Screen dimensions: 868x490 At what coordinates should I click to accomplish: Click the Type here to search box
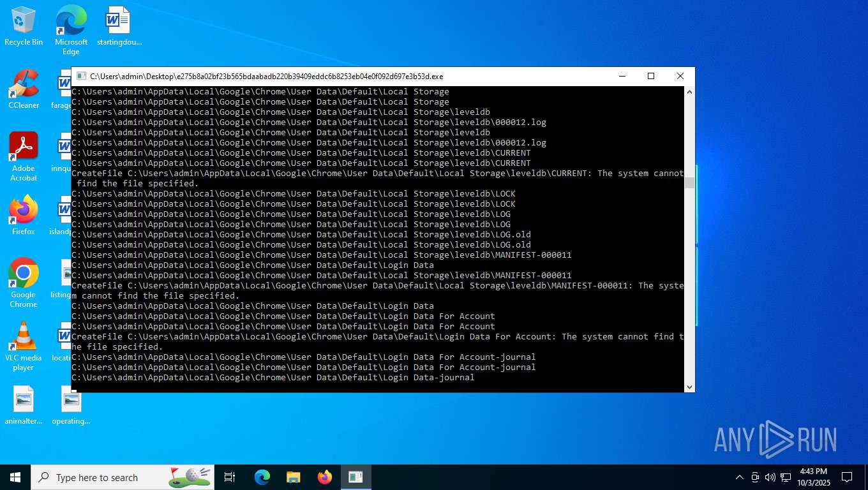click(x=123, y=477)
